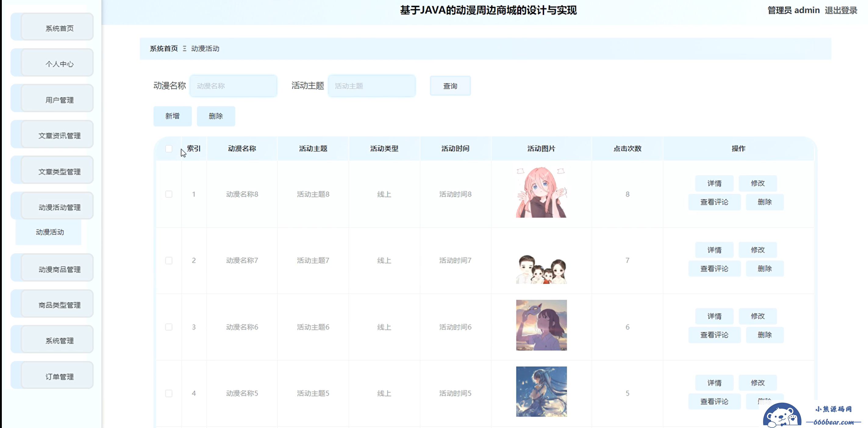Go to 系统首页 via breadcrumb

point(164,48)
